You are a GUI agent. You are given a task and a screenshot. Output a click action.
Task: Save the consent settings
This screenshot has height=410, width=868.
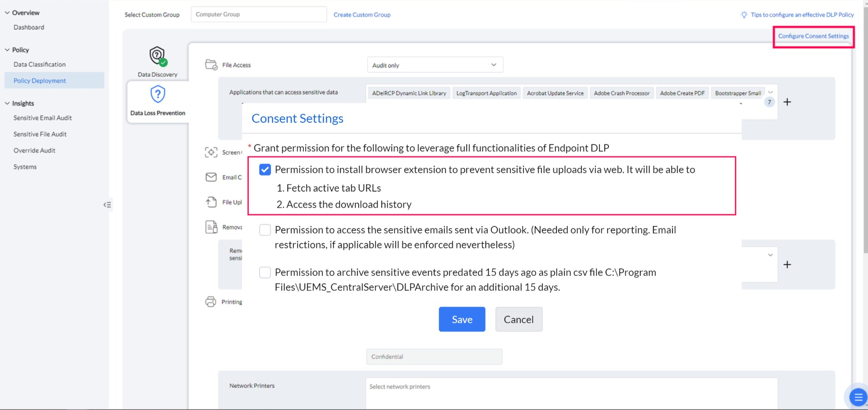coord(462,319)
